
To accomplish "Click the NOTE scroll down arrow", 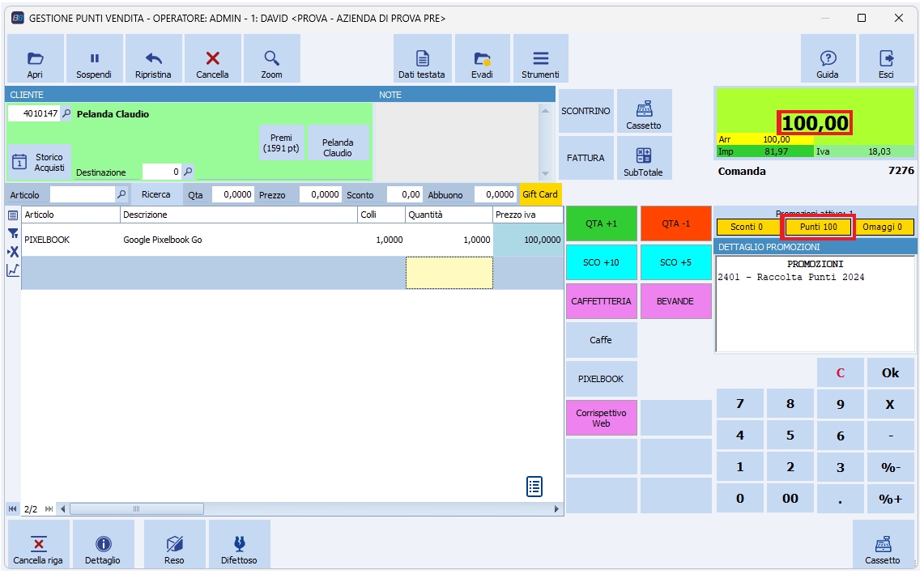I will [x=545, y=173].
